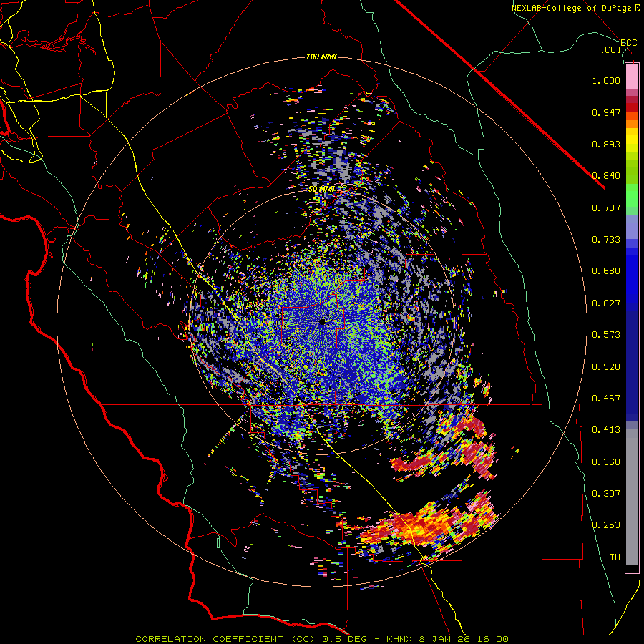Click the DCC product code label

pos(628,43)
